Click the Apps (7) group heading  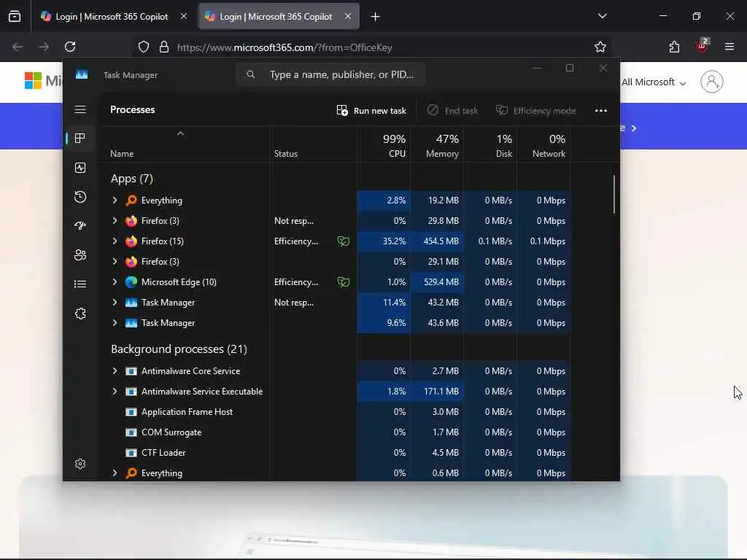pyautogui.click(x=132, y=179)
